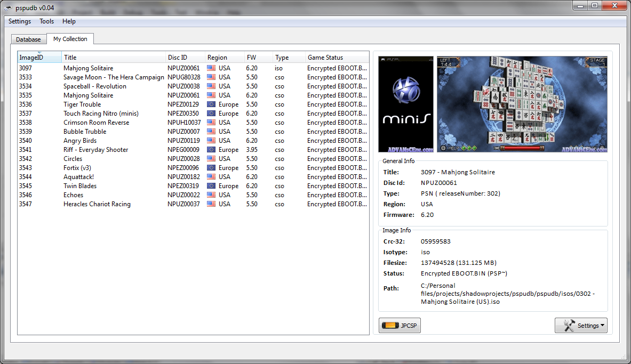The width and height of the screenshot is (631, 364).
Task: Click Europe flag in Tiger Trouble row
Action: click(x=211, y=104)
